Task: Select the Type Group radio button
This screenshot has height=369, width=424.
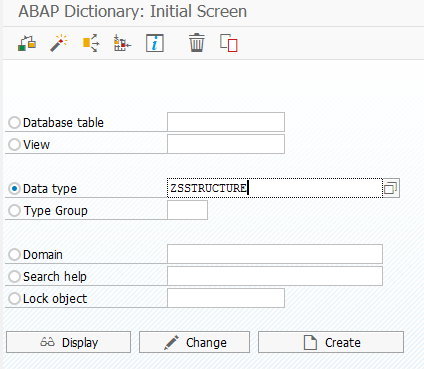Action: pyautogui.click(x=14, y=210)
